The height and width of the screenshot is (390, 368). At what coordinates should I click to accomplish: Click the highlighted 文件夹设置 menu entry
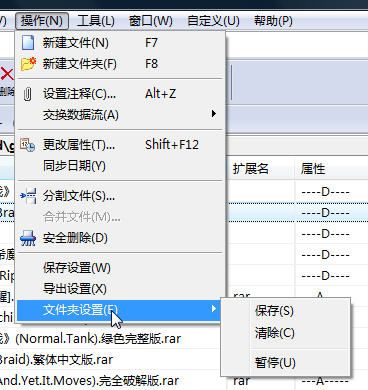[119, 310]
